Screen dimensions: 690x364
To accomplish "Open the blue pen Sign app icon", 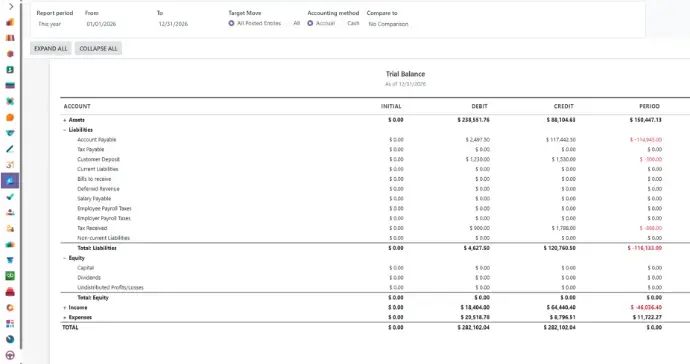I will 10,149.
